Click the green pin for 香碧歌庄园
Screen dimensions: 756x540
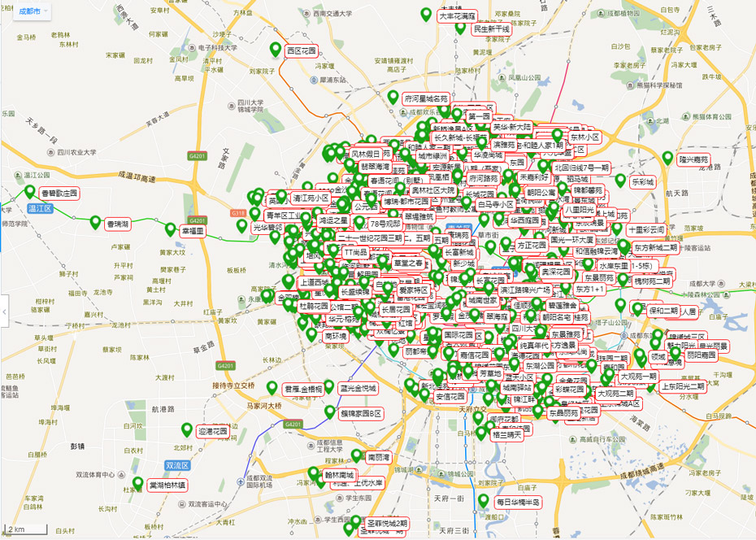click(x=31, y=192)
